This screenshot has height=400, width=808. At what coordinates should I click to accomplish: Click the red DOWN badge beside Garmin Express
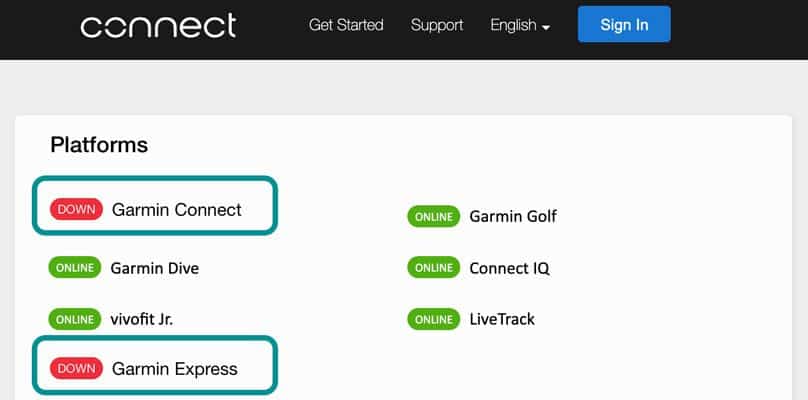(x=76, y=369)
